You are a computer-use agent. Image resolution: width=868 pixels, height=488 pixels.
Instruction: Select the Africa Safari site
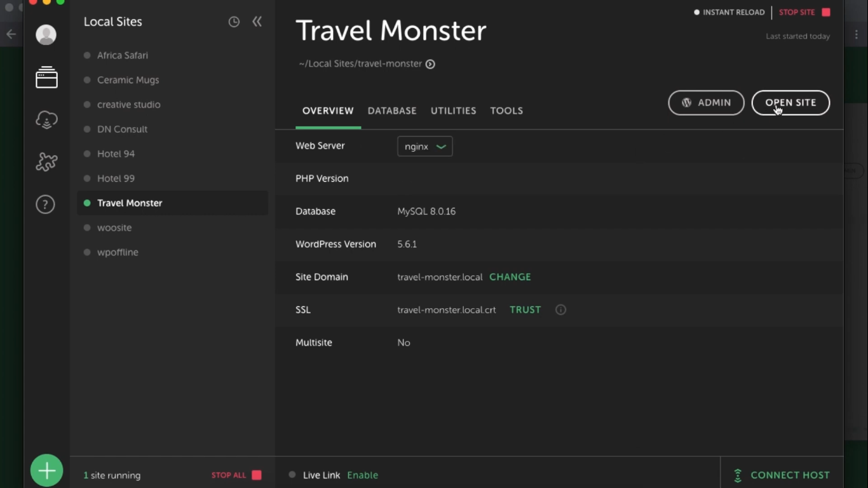coord(172,55)
